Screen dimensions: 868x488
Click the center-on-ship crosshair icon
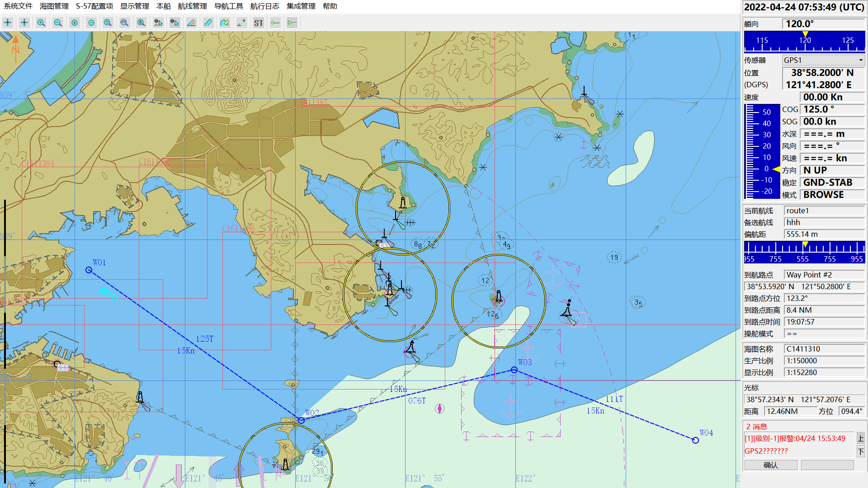pyautogui.click(x=7, y=22)
